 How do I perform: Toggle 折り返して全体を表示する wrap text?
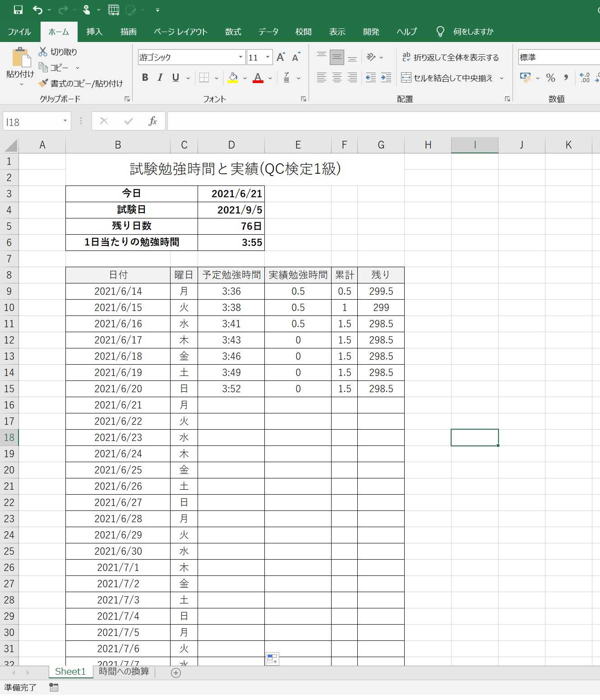point(451,57)
